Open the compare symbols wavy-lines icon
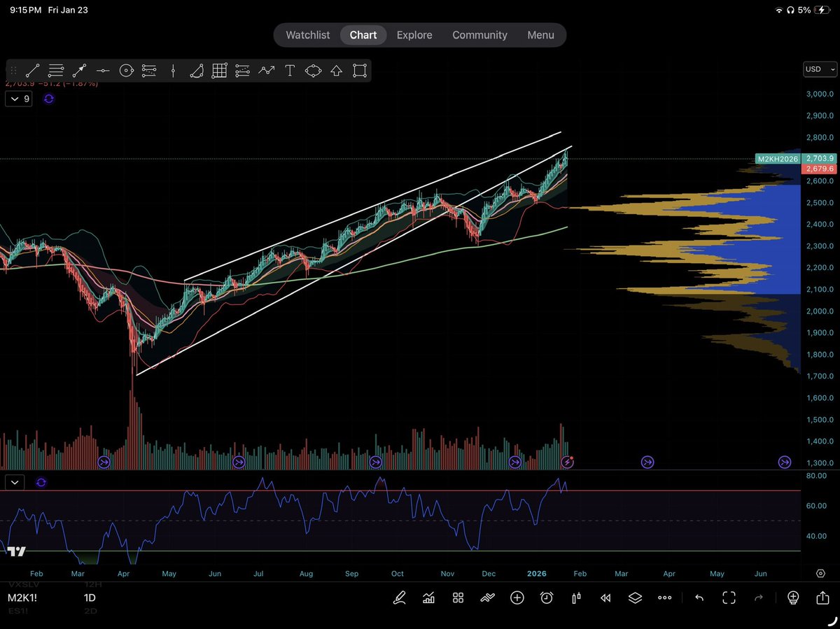The width and height of the screenshot is (840, 629). point(487,598)
